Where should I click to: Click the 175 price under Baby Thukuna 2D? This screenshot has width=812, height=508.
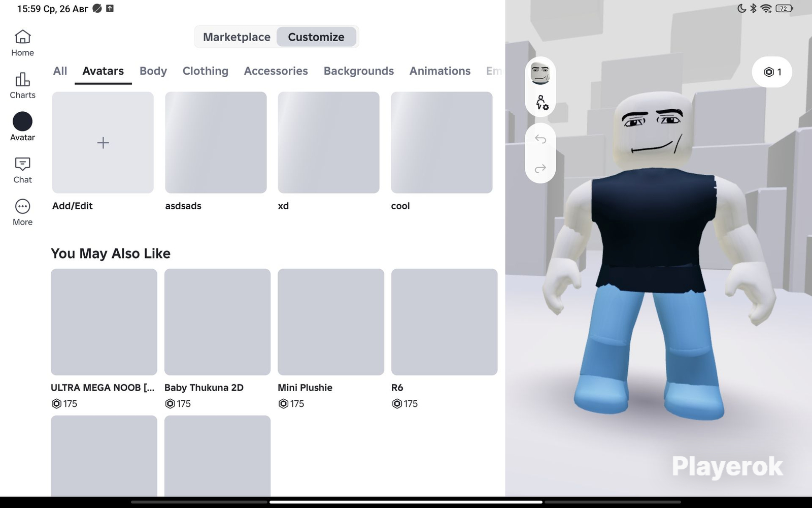(x=178, y=404)
